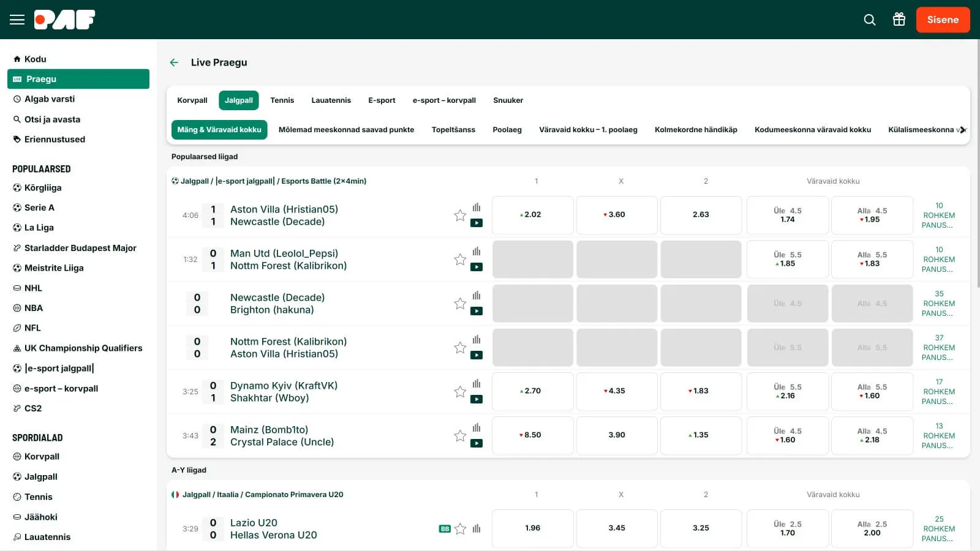
Task: Switch to the Tennis sport tab
Action: point(282,100)
